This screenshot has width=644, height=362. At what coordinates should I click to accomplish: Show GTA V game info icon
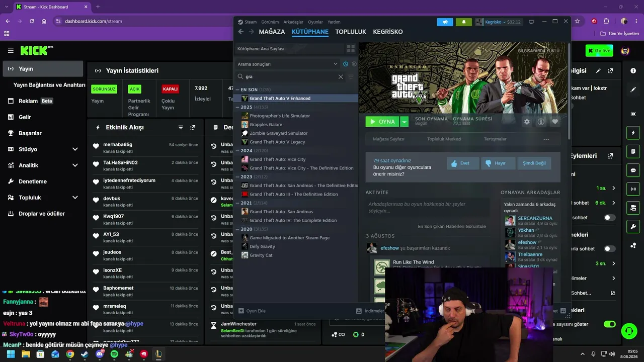pyautogui.click(x=541, y=122)
